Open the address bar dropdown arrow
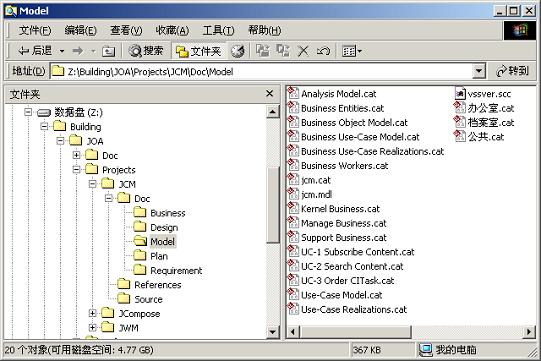The width and height of the screenshot is (541, 361). pos(479,71)
